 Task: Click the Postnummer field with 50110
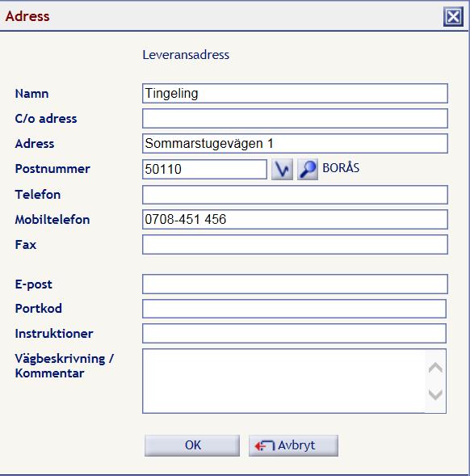pyautogui.click(x=204, y=169)
